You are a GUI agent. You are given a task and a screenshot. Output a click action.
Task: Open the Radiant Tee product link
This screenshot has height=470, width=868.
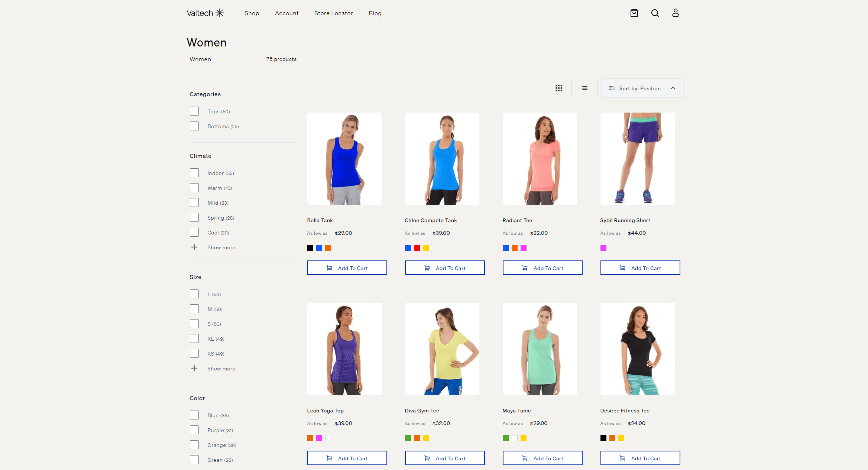pyautogui.click(x=517, y=220)
